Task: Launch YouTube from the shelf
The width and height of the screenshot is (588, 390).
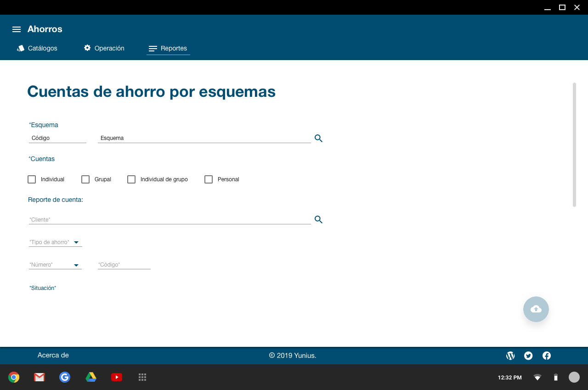Action: [117, 377]
